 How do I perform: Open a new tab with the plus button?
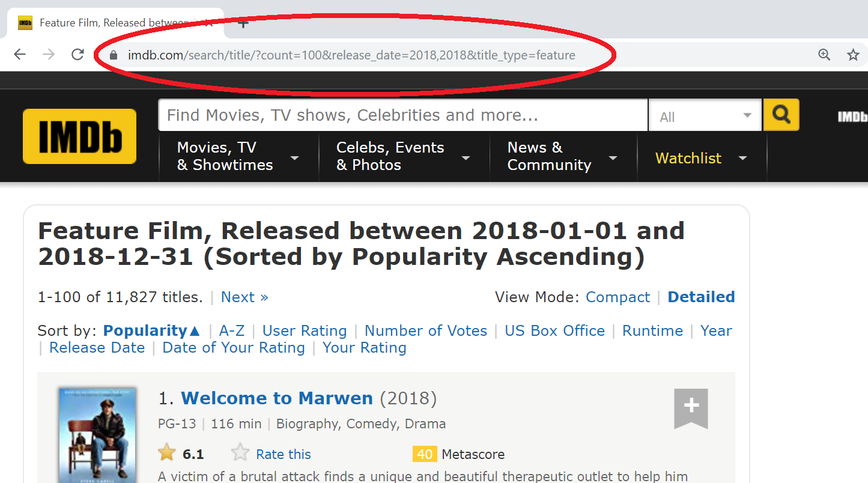click(x=243, y=23)
